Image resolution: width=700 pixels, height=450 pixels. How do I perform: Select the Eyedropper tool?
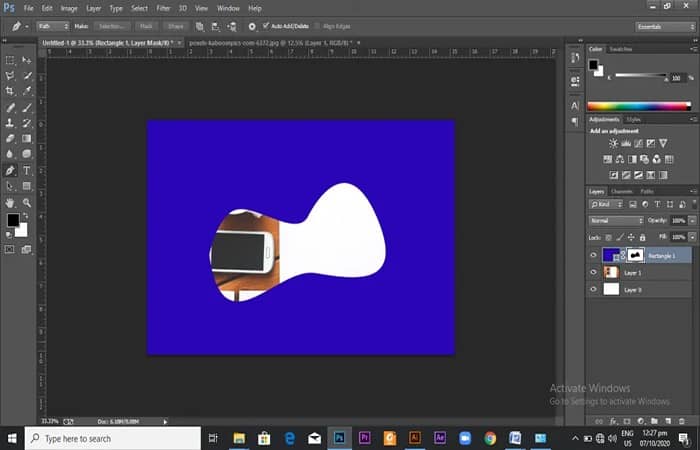pyautogui.click(x=27, y=91)
